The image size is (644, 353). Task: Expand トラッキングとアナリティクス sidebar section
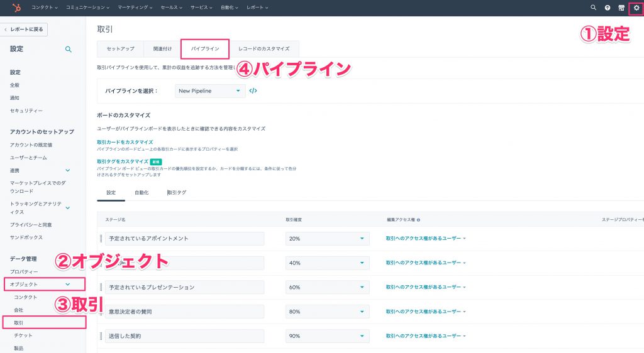point(68,208)
